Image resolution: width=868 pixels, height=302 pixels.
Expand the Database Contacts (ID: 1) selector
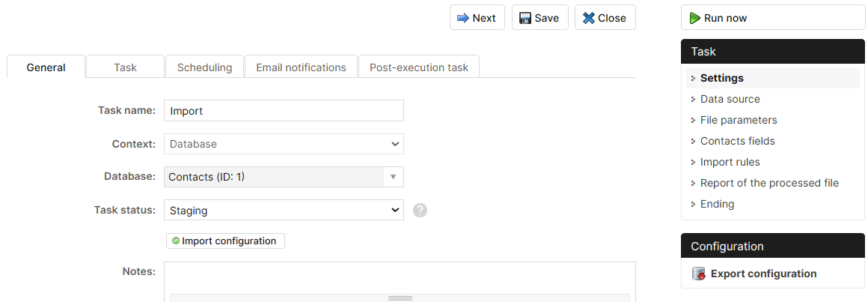tap(284, 178)
